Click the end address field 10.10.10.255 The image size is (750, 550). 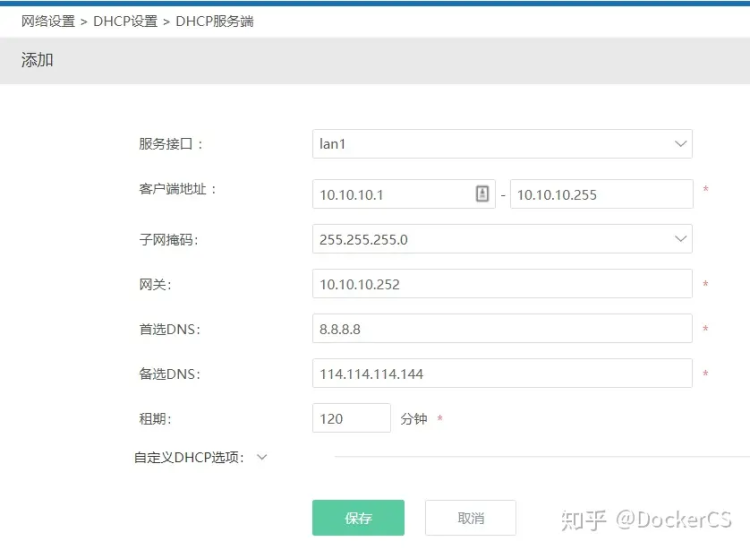602,194
